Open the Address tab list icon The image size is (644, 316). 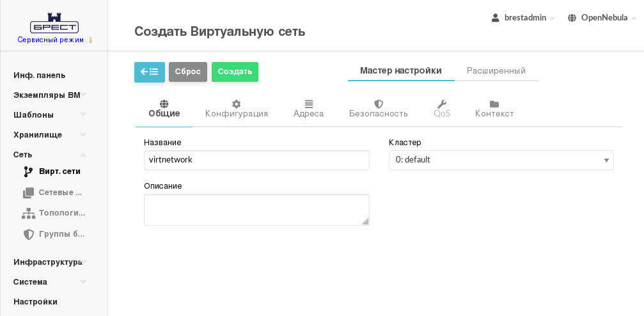pyautogui.click(x=308, y=104)
